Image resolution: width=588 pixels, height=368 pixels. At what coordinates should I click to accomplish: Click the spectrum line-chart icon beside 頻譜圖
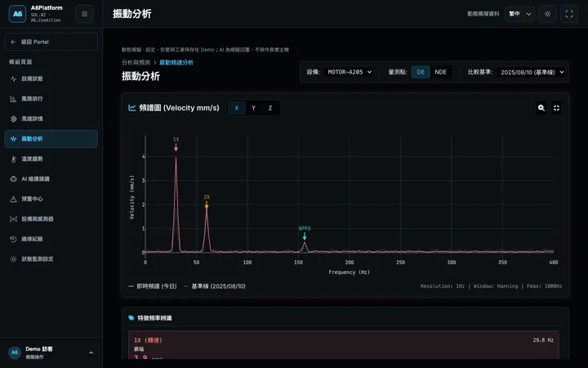tap(132, 108)
